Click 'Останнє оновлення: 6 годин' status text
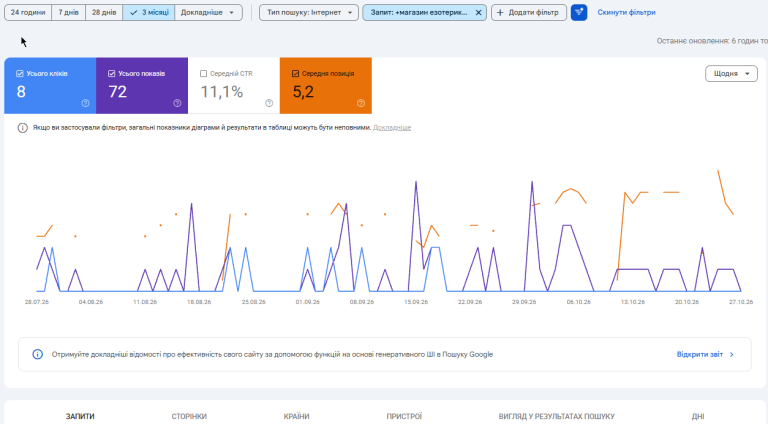 [712, 41]
